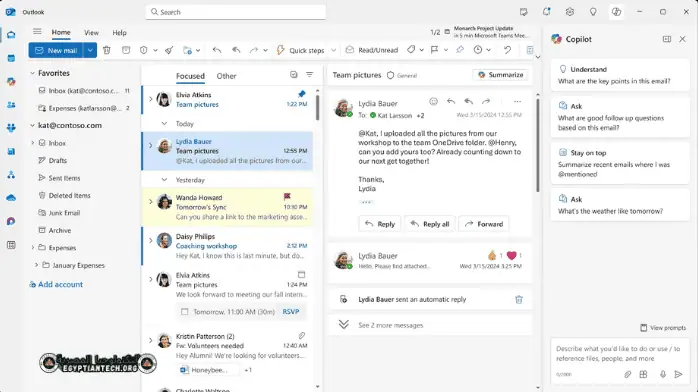Click the Forward button under the message

(x=483, y=224)
